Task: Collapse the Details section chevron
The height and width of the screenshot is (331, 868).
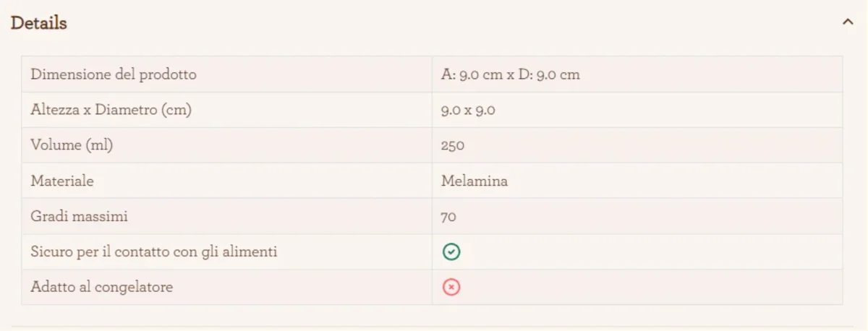Action: (848, 22)
